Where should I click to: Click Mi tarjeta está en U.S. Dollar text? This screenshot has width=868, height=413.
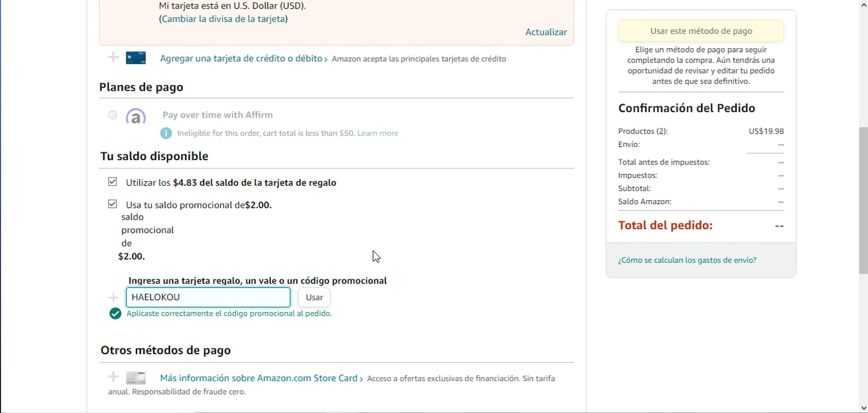(233, 6)
